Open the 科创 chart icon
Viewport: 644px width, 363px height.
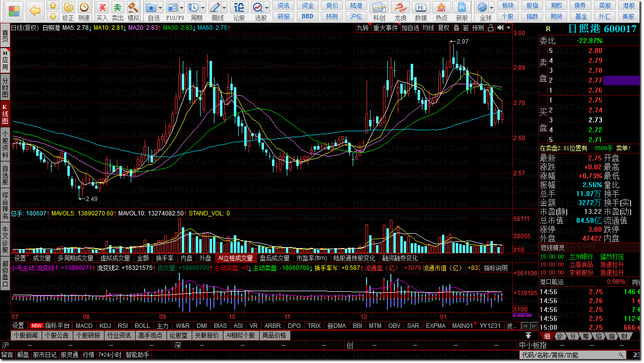(x=379, y=7)
